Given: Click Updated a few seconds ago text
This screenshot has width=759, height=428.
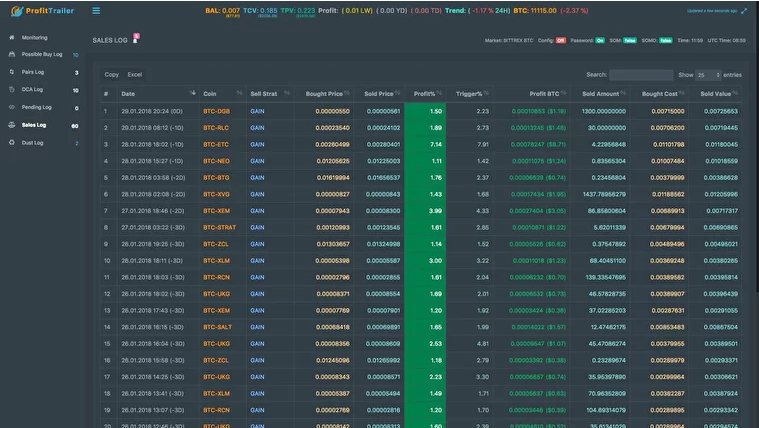Looking at the screenshot, I should (712, 11).
